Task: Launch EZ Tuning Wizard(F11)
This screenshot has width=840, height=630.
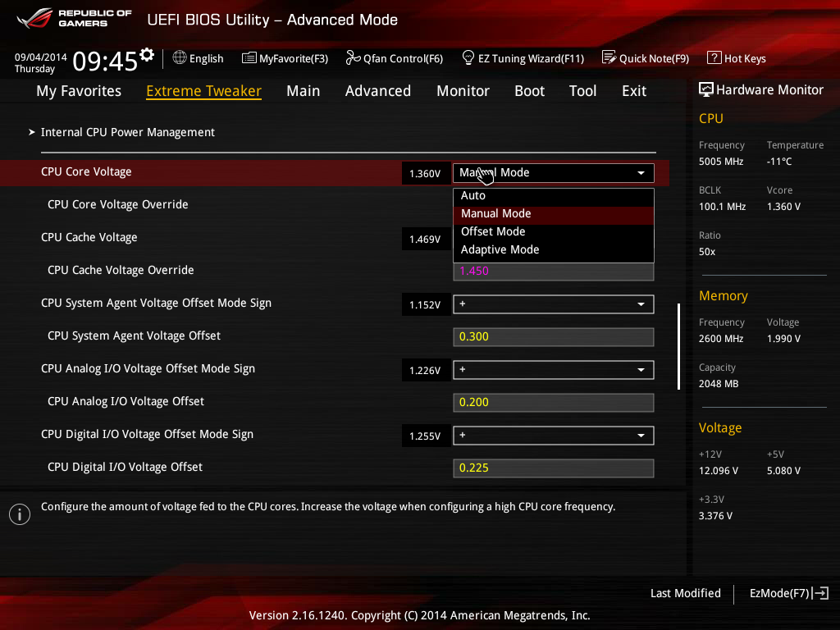Action: pos(523,58)
